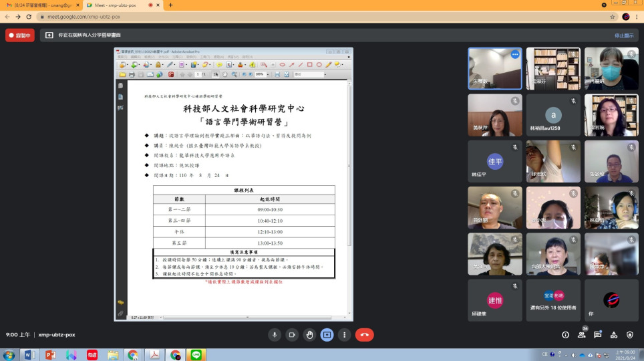Screen dimensions: 644x361
Task: Open the meeting details info icon
Action: [x=565, y=335]
